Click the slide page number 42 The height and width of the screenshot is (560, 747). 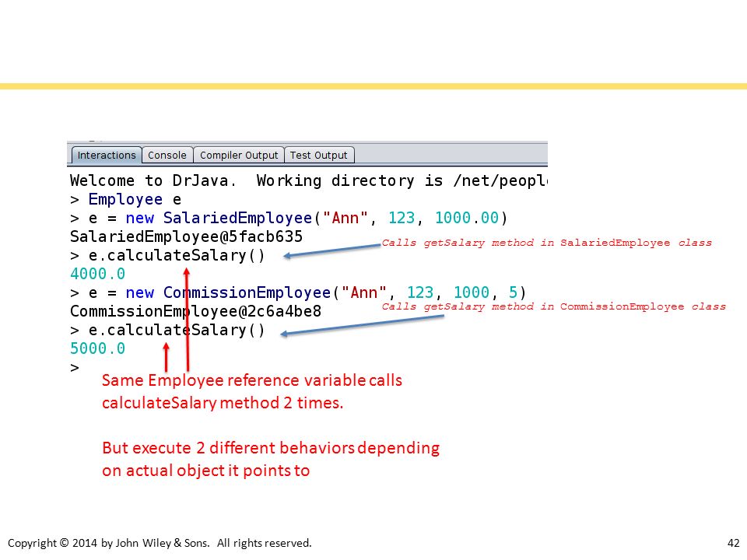[734, 543]
